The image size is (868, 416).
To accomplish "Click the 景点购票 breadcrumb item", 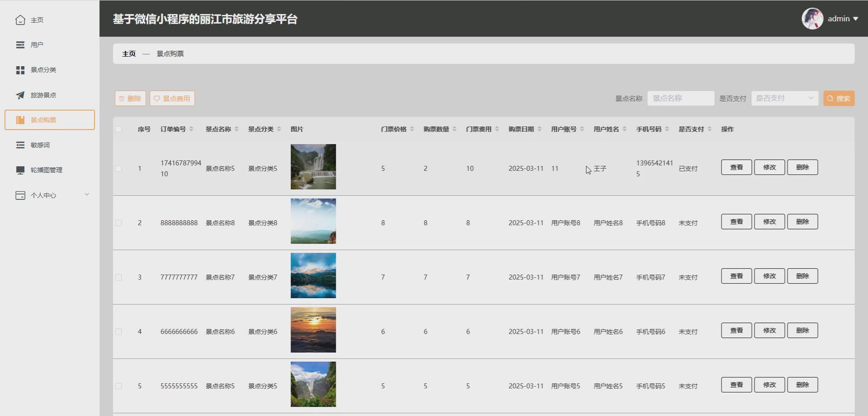I will point(170,53).
